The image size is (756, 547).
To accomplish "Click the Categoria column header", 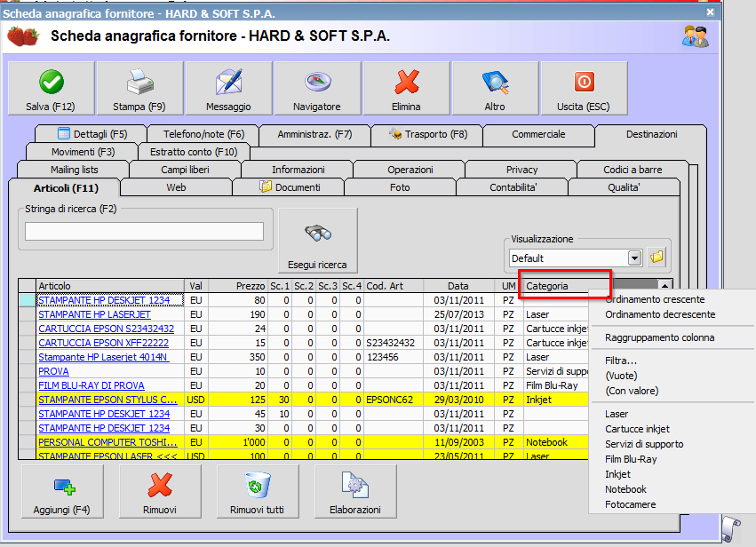I will click(x=565, y=286).
